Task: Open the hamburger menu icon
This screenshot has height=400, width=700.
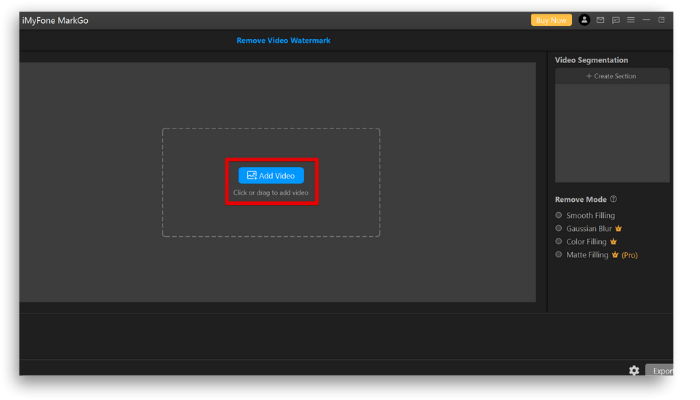Action: coord(631,20)
